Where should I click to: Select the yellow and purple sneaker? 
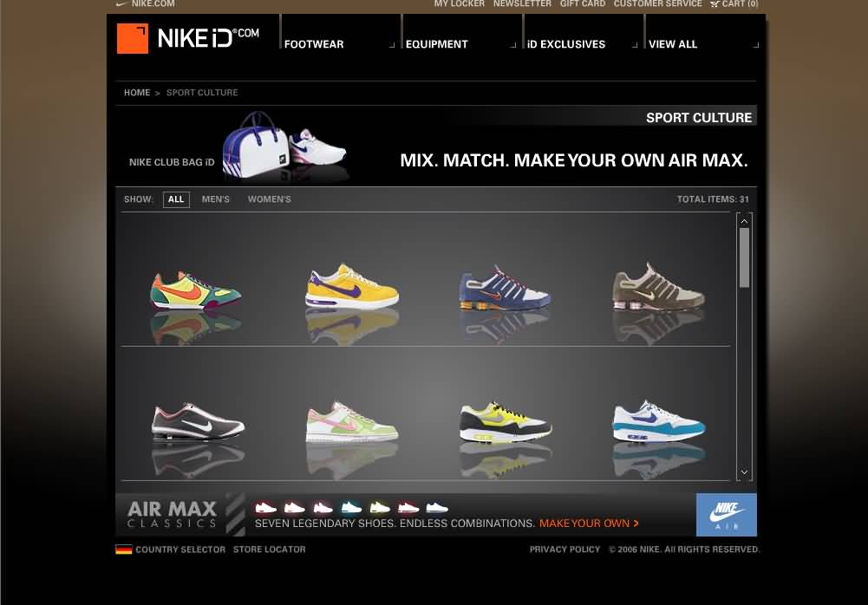[351, 287]
